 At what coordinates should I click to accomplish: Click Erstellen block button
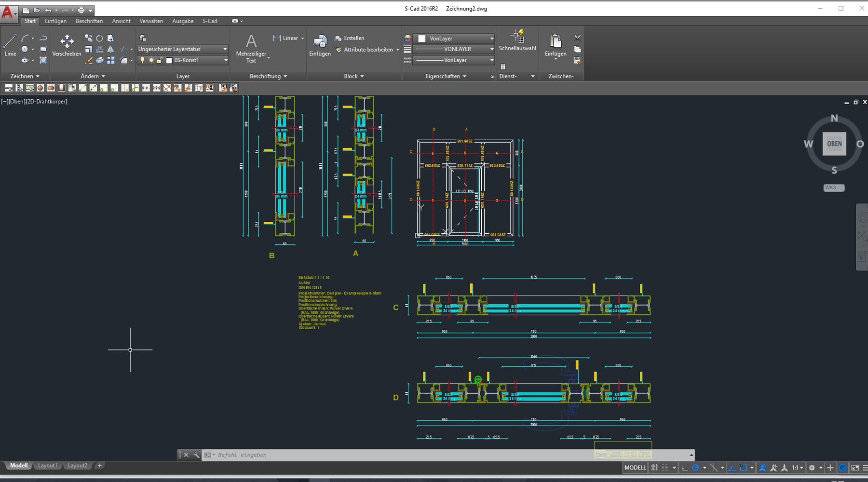[350, 38]
